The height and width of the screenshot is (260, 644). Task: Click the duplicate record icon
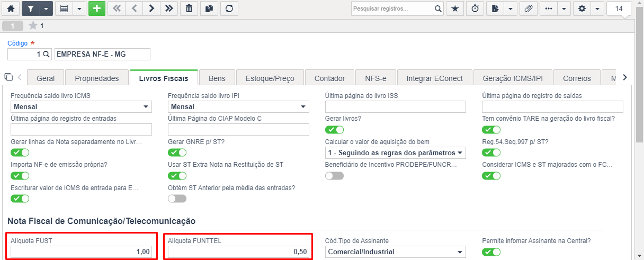(x=209, y=8)
